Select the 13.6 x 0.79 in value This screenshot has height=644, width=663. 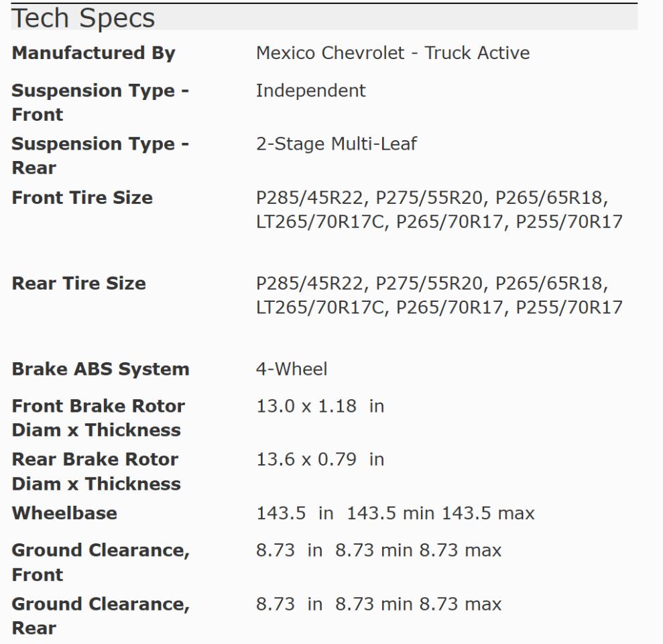pyautogui.click(x=320, y=460)
